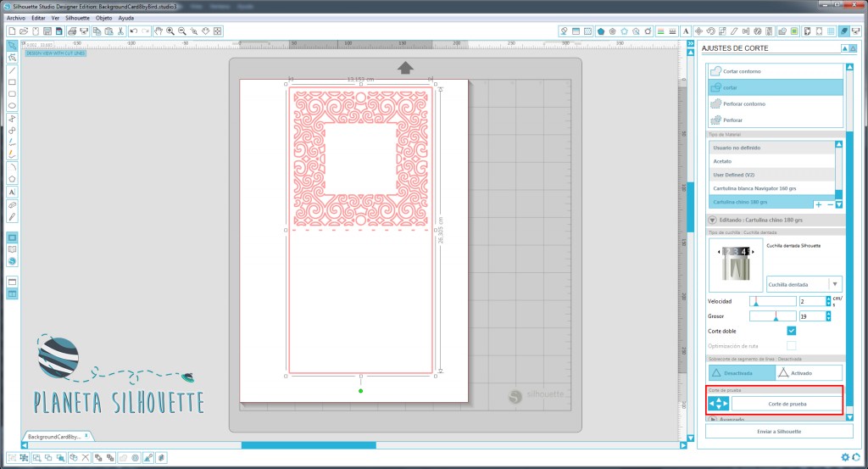This screenshot has height=469, width=868.
Task: Choose the Perforar cut style
Action: click(776, 120)
